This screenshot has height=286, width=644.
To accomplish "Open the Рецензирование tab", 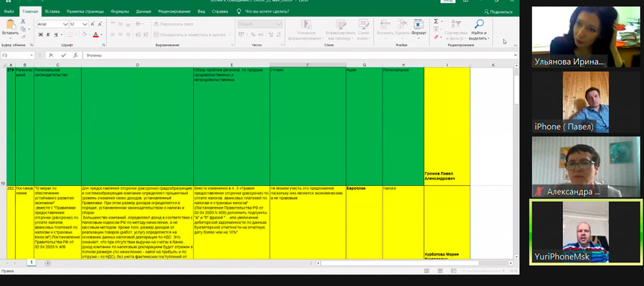I will (174, 11).
